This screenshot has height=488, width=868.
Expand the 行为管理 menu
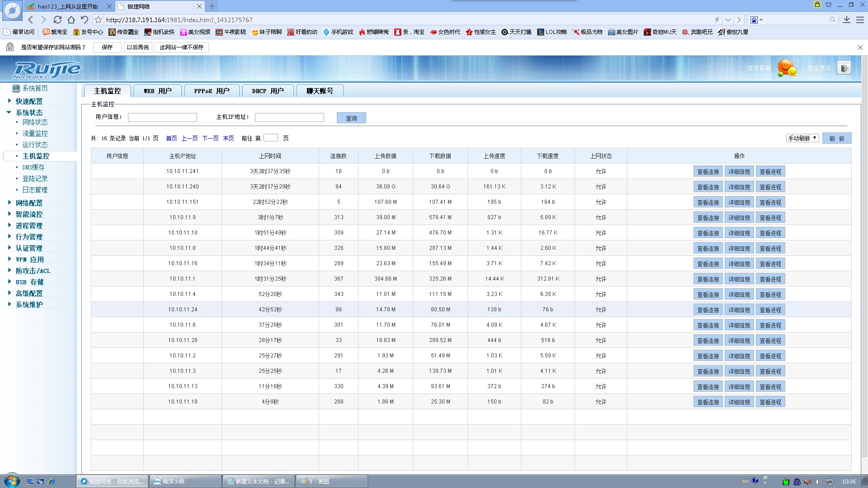pos(29,237)
